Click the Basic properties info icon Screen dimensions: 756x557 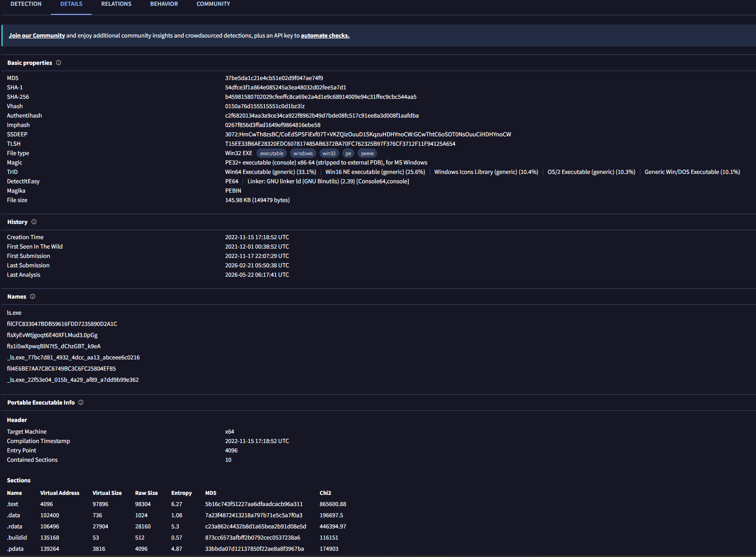click(x=59, y=63)
